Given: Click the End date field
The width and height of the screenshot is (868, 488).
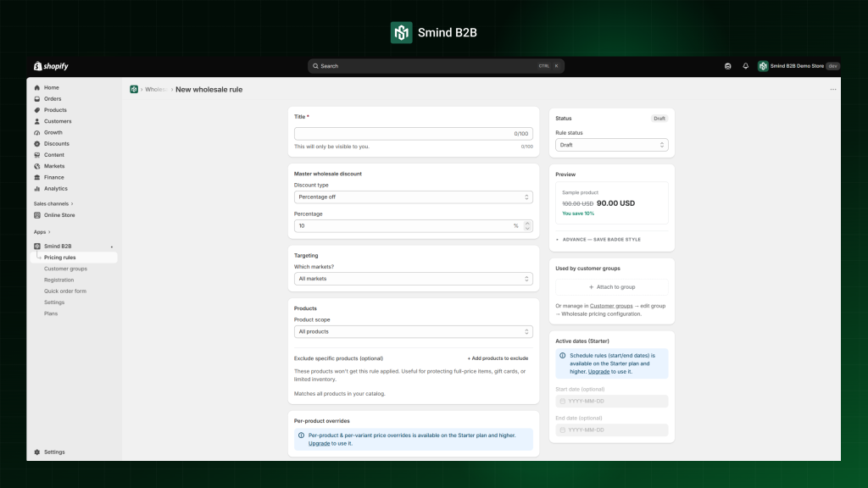Looking at the screenshot, I should [611, 430].
